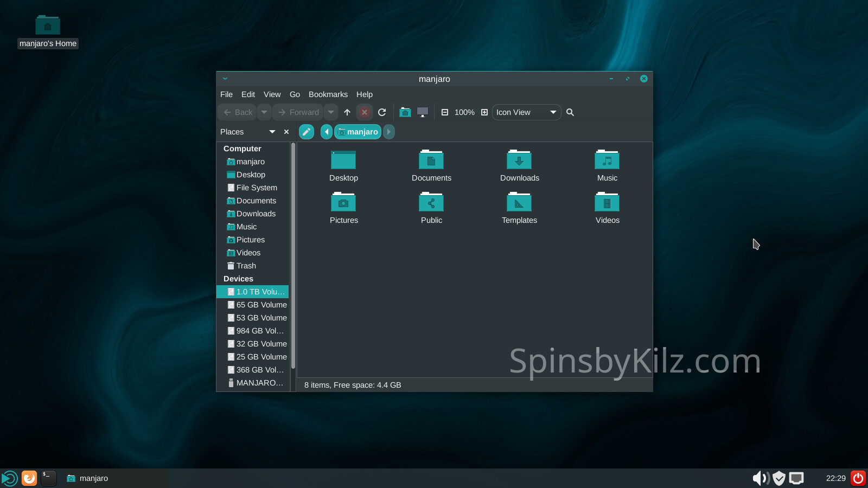868x488 pixels.
Task: Expand the Places sidebar selector dropdown
Action: coord(272,132)
